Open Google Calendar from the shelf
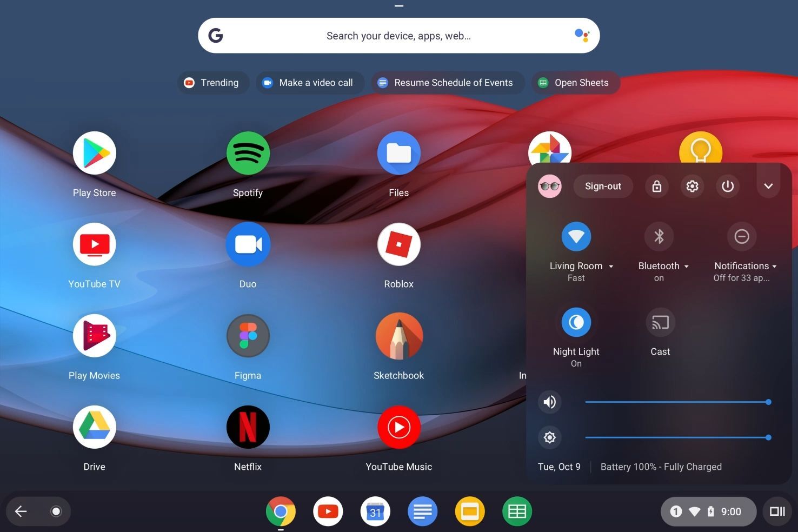Viewport: 798px width, 532px height. pos(375,511)
